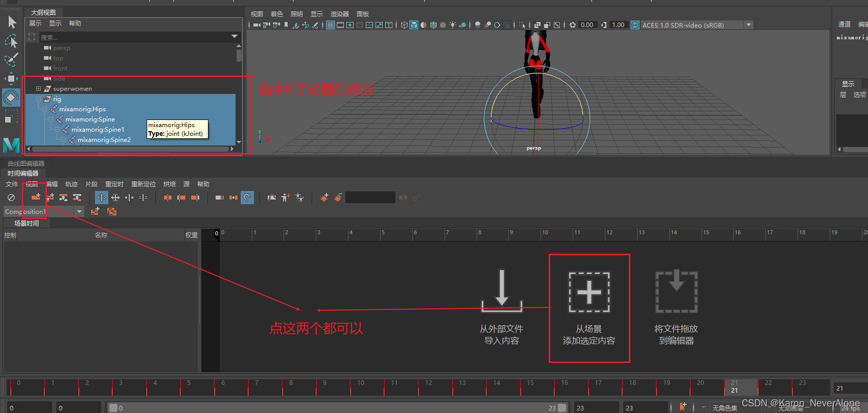This screenshot has width=868, height=413.
Task: Click the exposure icon left of 0.00
Action: 573,25
